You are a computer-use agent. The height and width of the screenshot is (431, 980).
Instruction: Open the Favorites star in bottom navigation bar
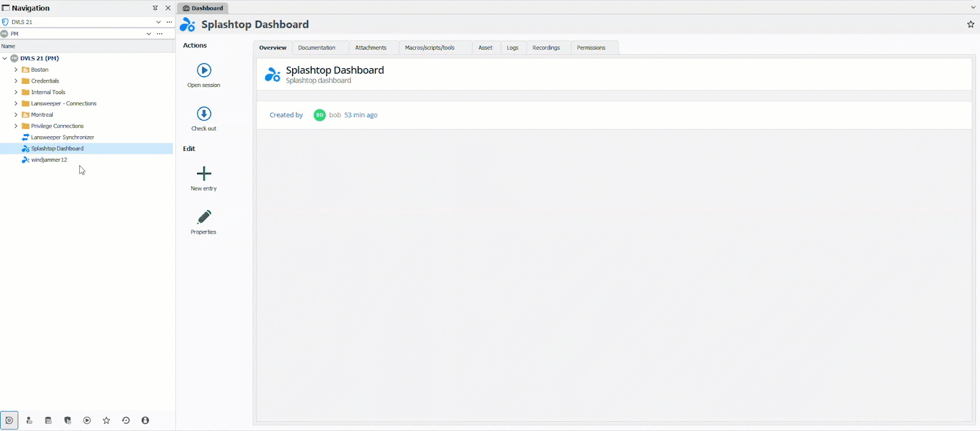tap(106, 421)
